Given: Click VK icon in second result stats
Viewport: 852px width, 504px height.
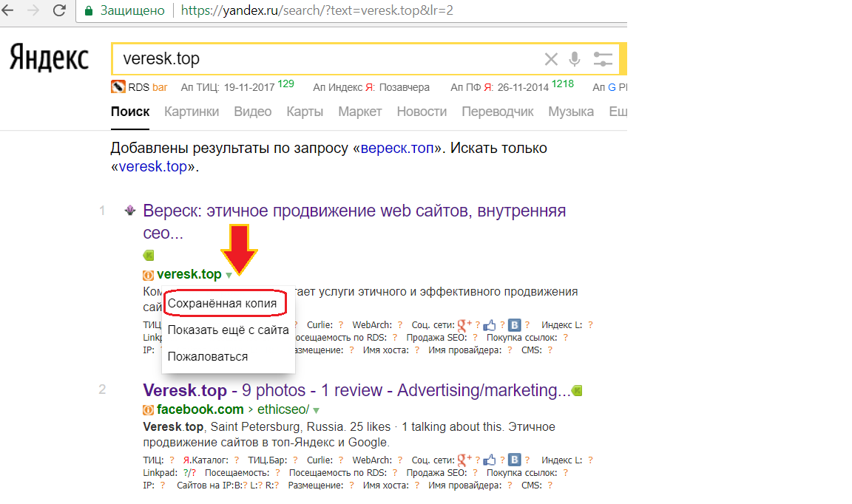Looking at the screenshot, I should coord(514,460).
